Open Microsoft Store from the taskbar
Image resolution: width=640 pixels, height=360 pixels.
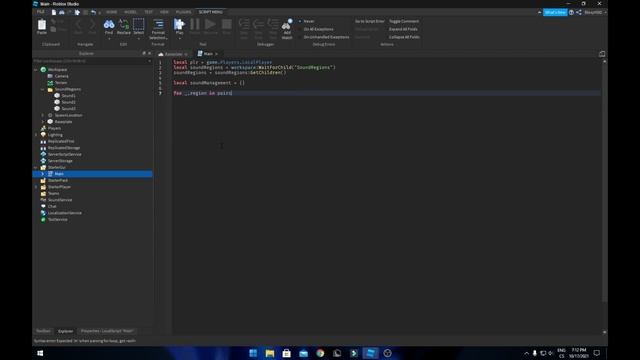[x=287, y=353]
